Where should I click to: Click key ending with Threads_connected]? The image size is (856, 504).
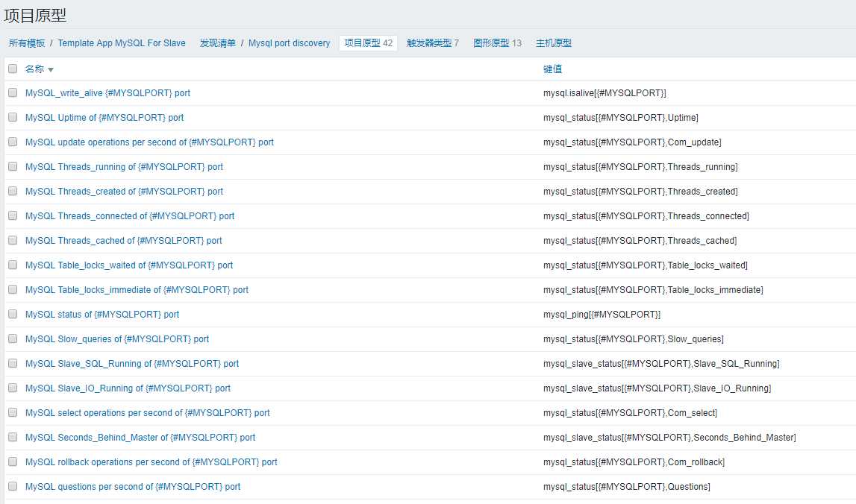(646, 216)
